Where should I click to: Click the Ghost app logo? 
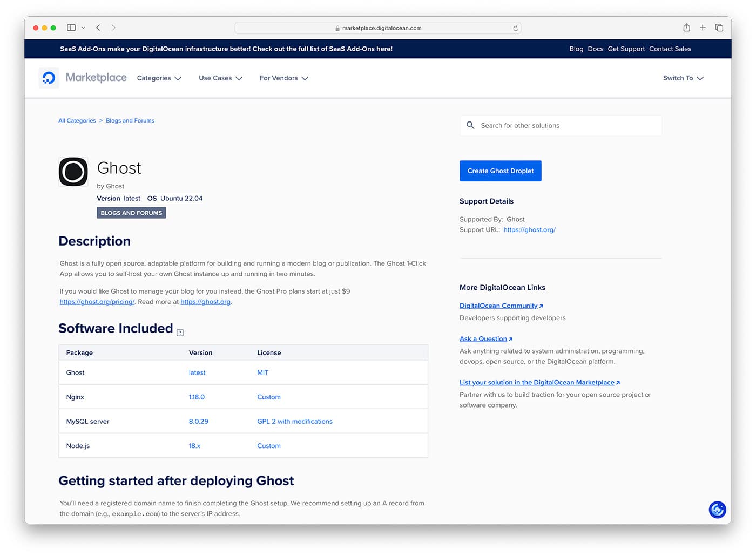(x=73, y=172)
